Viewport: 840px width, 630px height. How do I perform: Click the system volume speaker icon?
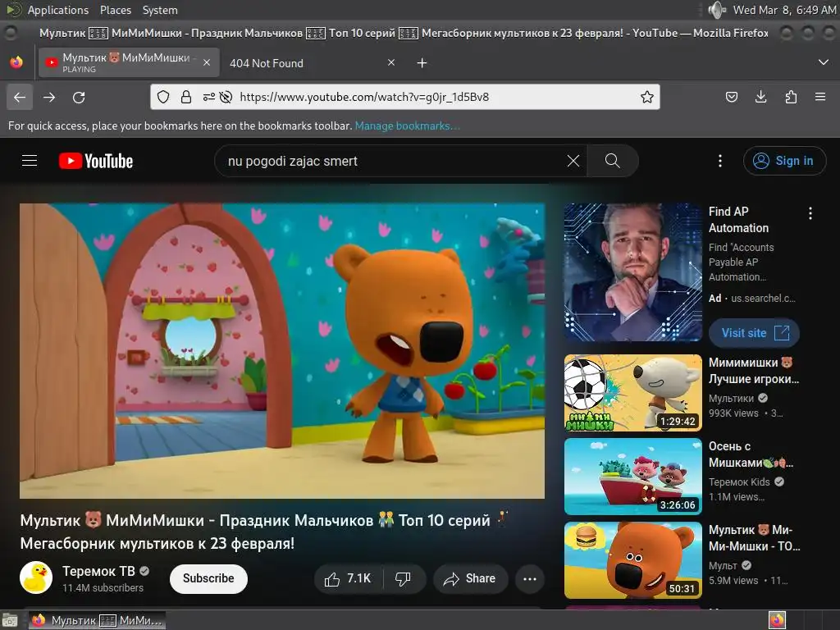coord(717,10)
